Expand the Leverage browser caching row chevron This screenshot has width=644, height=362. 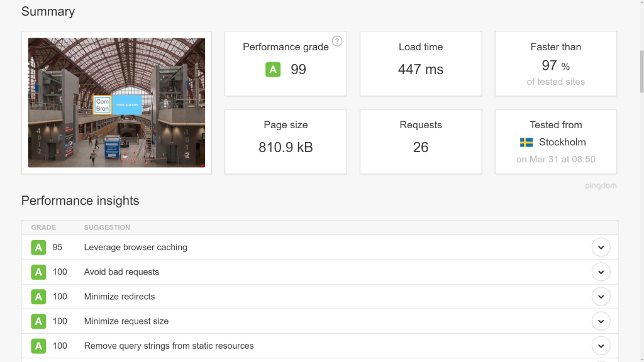(x=601, y=248)
